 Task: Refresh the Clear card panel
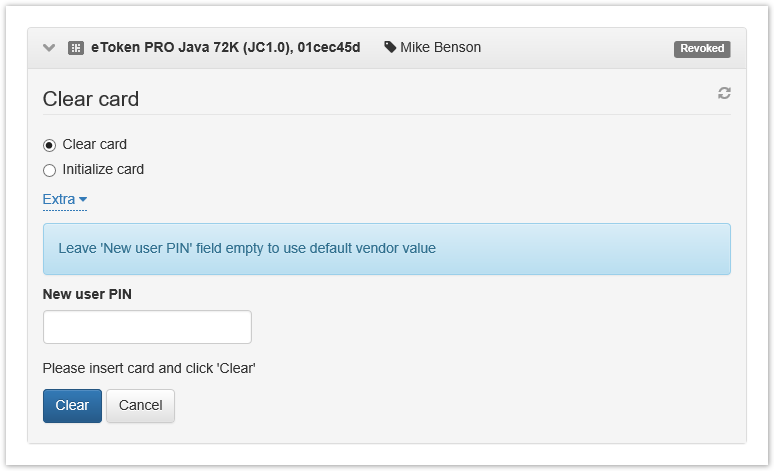pyautogui.click(x=724, y=93)
